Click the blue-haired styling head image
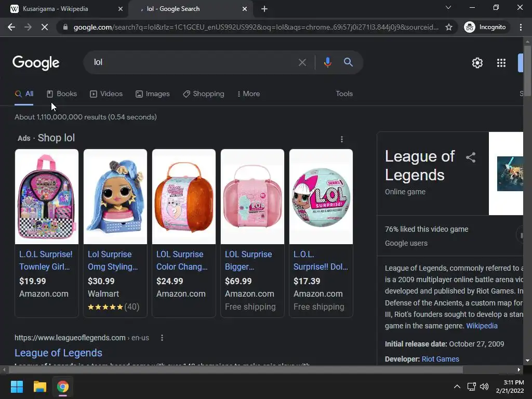 [x=115, y=196]
